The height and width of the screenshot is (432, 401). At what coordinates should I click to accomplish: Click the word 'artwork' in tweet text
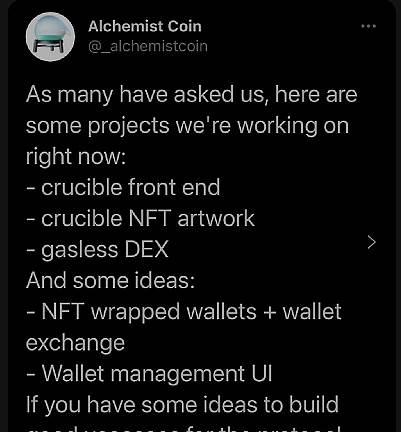pos(216,219)
